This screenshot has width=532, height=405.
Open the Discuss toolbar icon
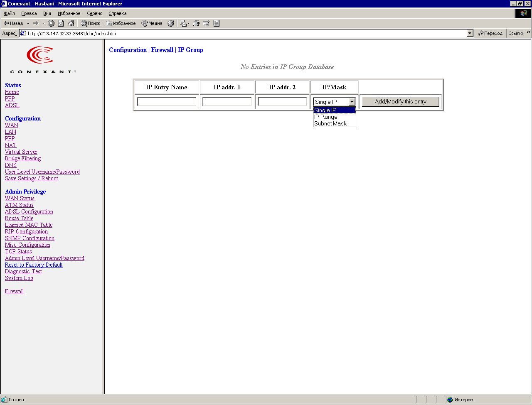coord(216,23)
